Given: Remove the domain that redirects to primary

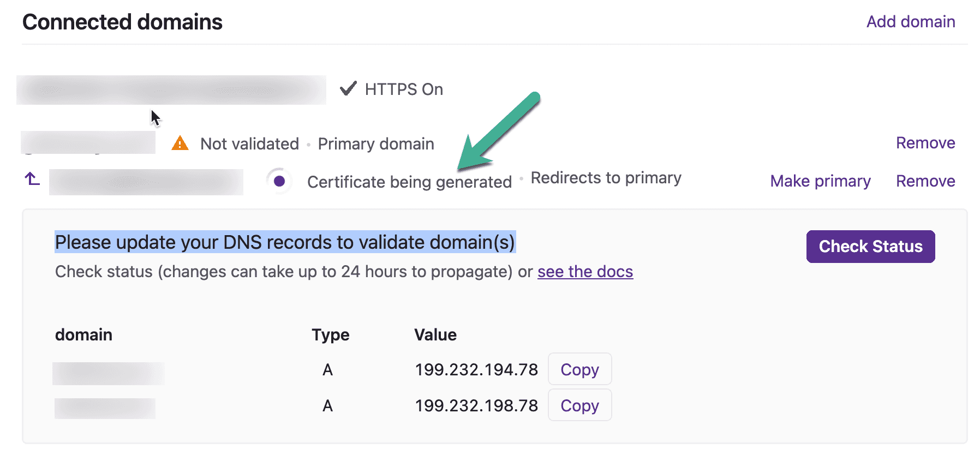Looking at the screenshot, I should [x=925, y=181].
